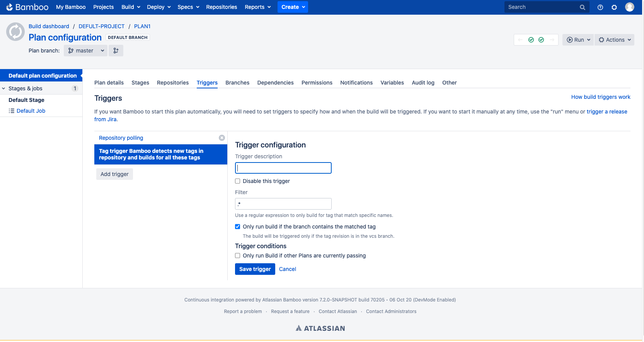Switch to the Branches tab

[237, 83]
